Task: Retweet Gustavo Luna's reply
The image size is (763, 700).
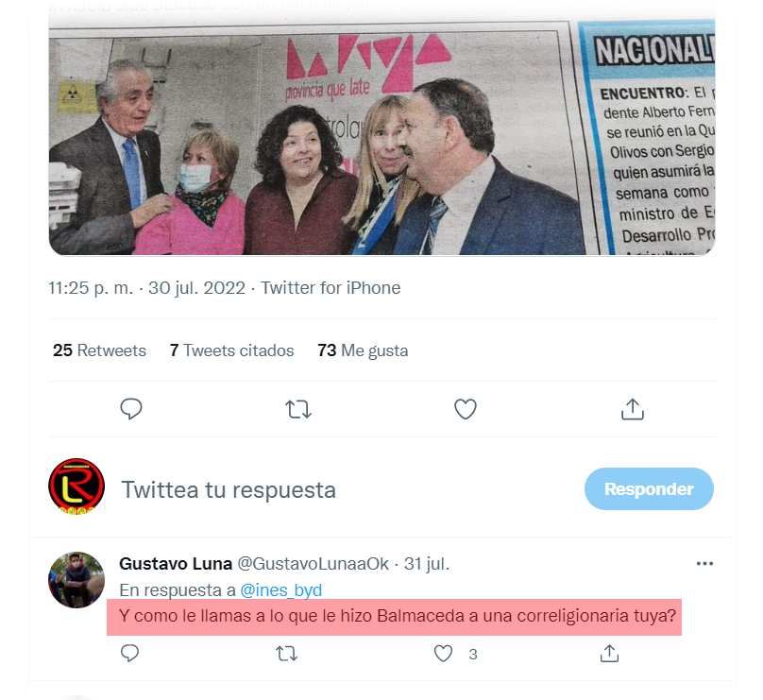Action: [287, 654]
